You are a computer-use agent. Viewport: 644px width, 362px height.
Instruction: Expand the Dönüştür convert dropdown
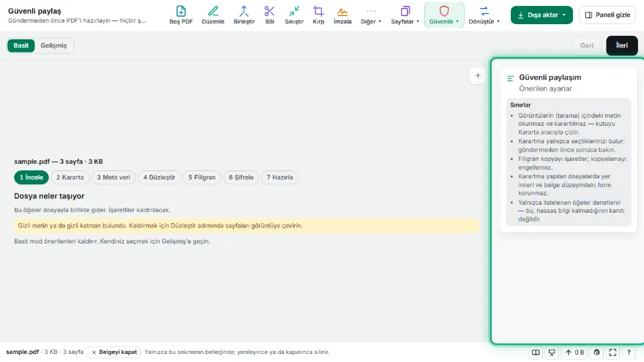pyautogui.click(x=484, y=15)
